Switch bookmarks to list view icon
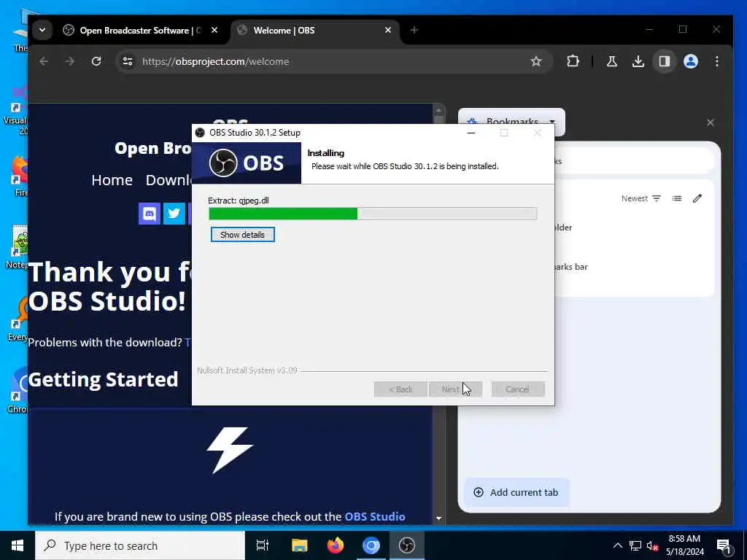 (x=677, y=198)
